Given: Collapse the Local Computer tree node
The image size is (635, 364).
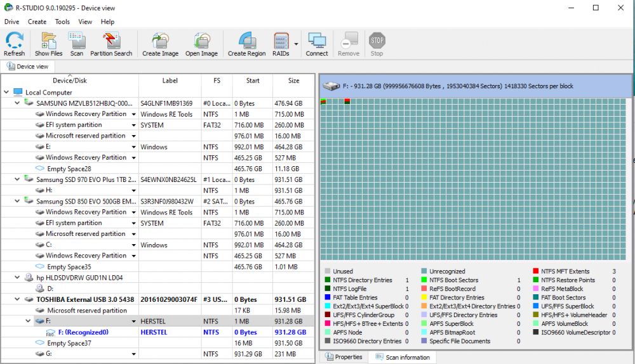Looking at the screenshot, I should (x=6, y=93).
